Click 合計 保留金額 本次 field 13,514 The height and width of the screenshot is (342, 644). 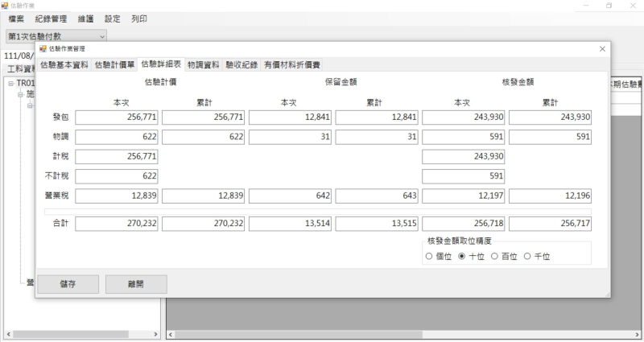click(290, 224)
